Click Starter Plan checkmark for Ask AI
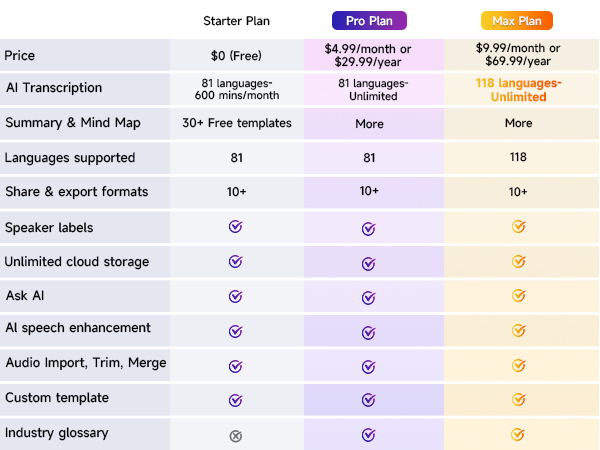600x450 pixels. coord(236,296)
